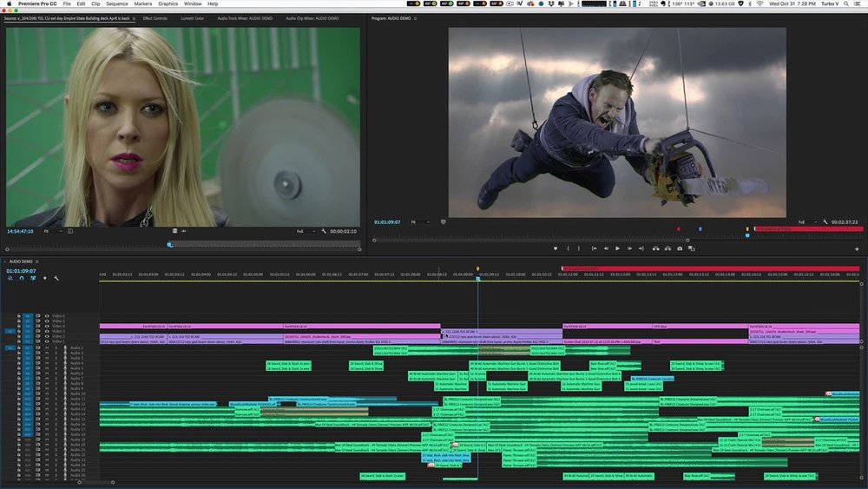This screenshot has width=868, height=489.
Task: Open the Window menu
Action: [x=193, y=3]
